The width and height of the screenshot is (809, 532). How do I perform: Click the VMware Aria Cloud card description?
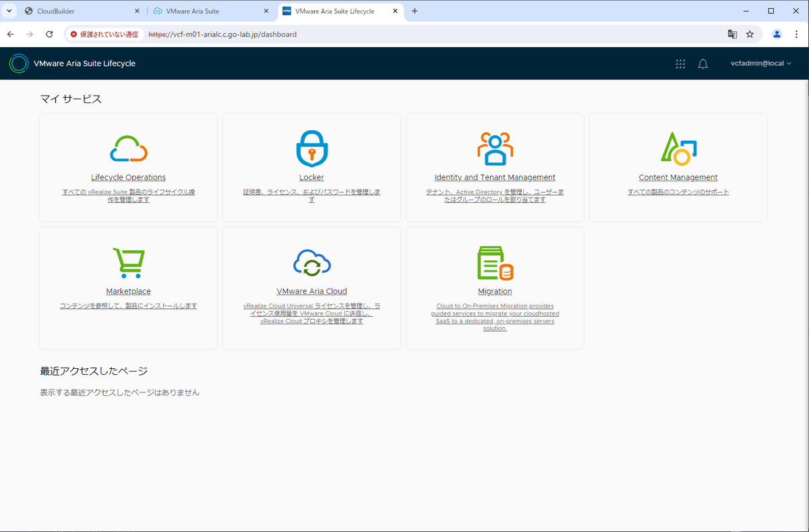[311, 314]
